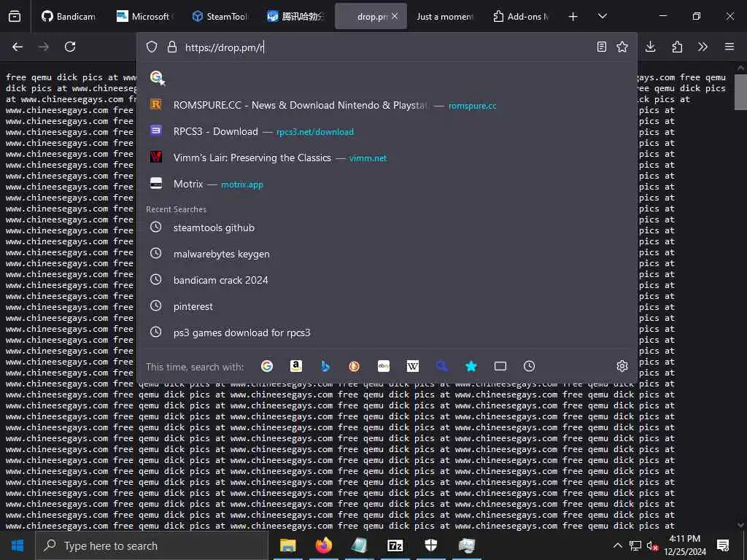Click the tracking protection shield icon
Screen dimensions: 747x560
coord(152,47)
